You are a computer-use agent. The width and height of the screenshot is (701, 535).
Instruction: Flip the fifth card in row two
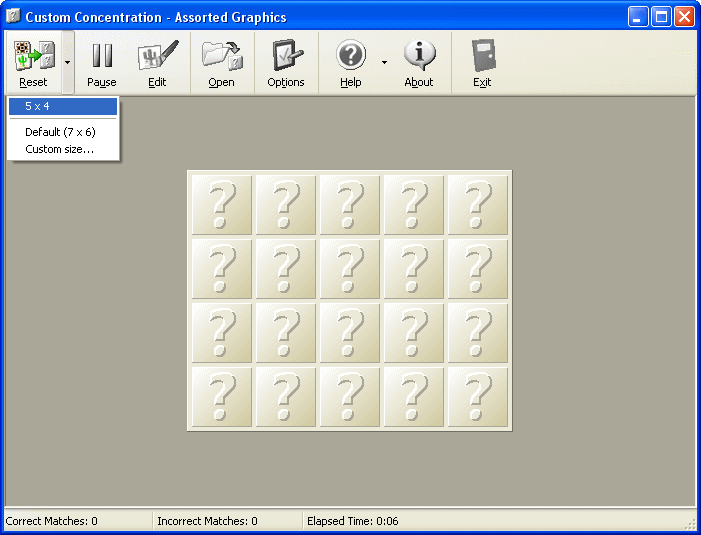point(477,269)
